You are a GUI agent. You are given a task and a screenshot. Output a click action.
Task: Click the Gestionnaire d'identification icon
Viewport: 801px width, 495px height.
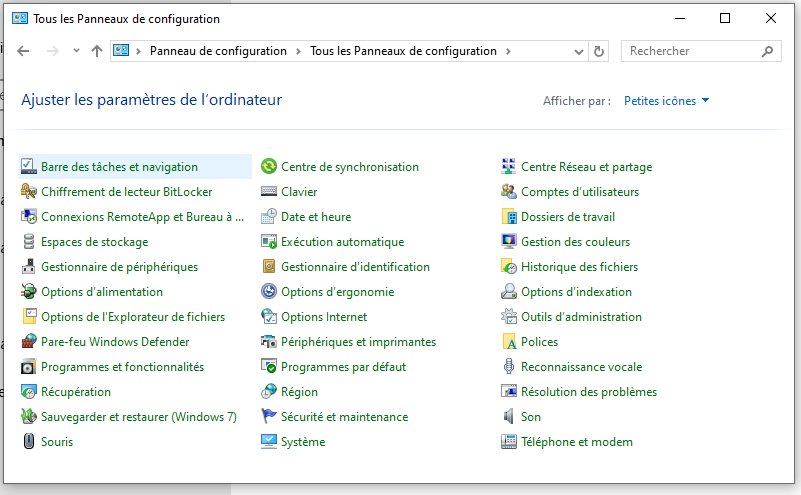pyautogui.click(x=269, y=267)
